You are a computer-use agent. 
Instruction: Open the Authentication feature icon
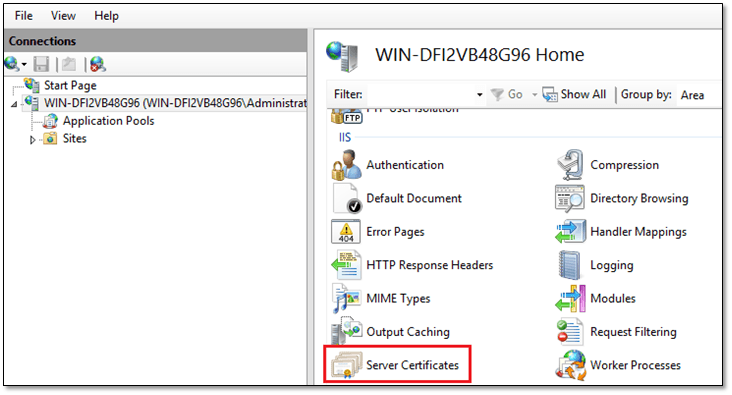[x=346, y=165]
